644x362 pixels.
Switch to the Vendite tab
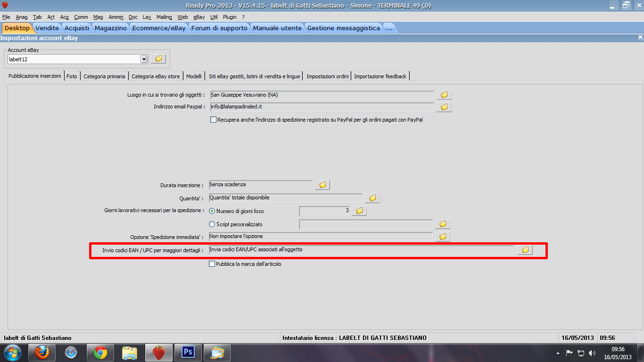coord(47,28)
